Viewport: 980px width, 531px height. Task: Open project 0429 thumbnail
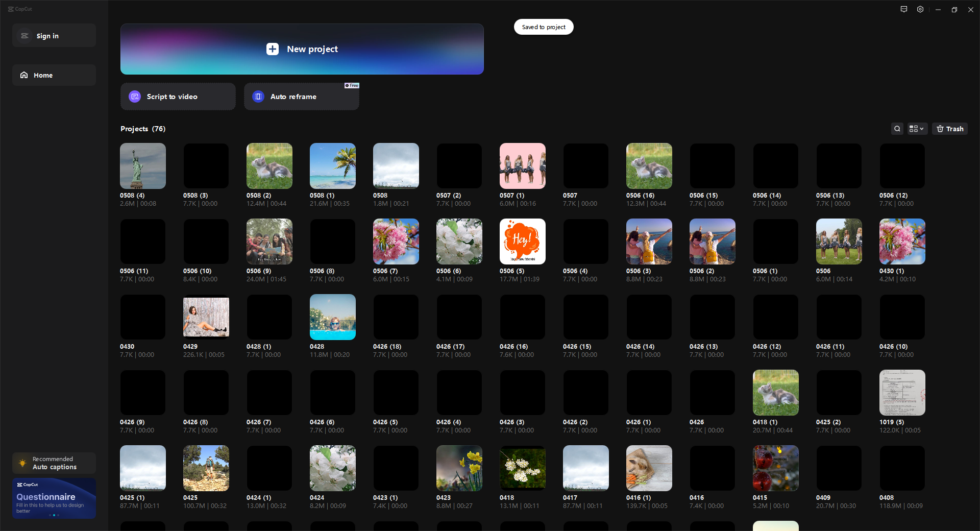(x=206, y=317)
